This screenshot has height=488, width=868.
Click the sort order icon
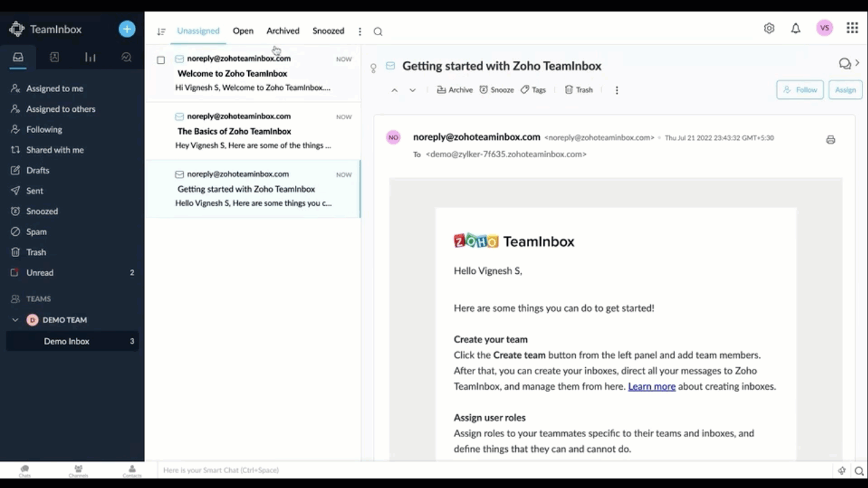161,31
